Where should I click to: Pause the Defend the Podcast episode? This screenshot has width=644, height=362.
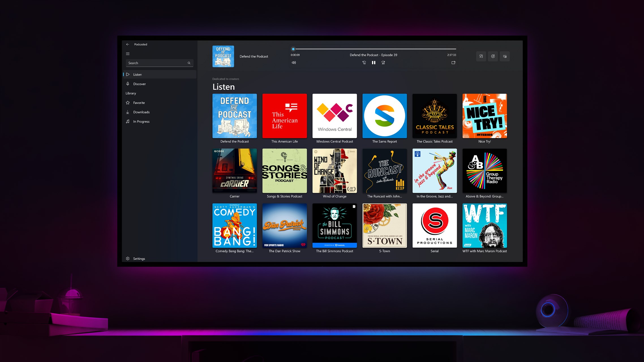(373, 63)
